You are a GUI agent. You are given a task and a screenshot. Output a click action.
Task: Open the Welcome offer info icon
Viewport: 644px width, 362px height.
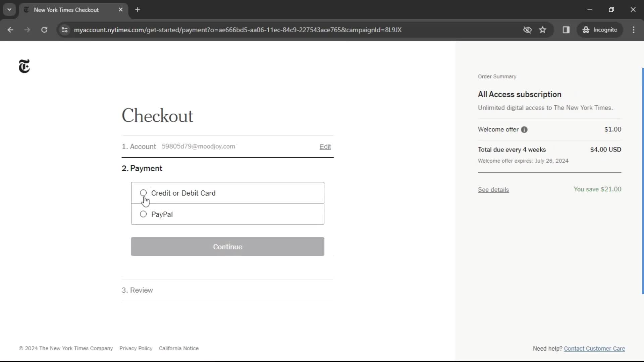coord(524,130)
